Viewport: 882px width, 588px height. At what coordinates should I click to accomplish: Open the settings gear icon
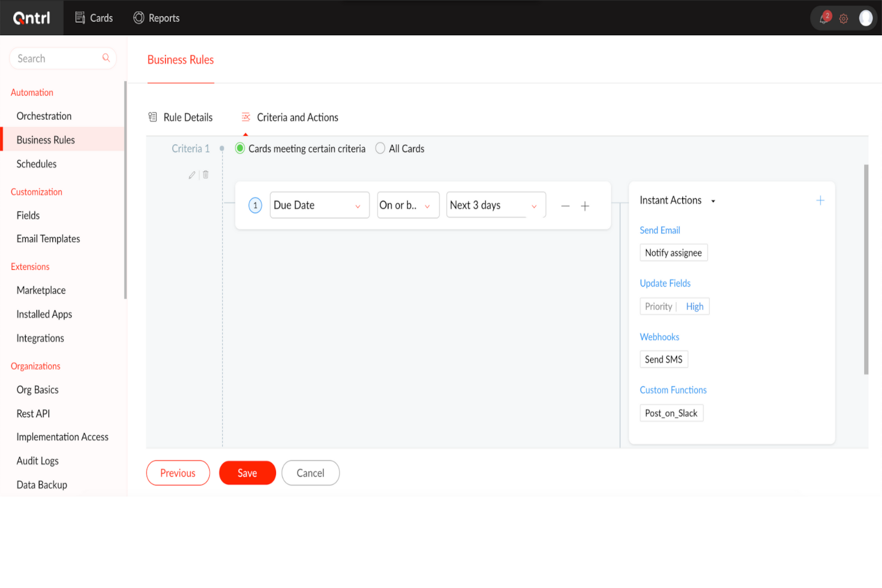(x=843, y=18)
